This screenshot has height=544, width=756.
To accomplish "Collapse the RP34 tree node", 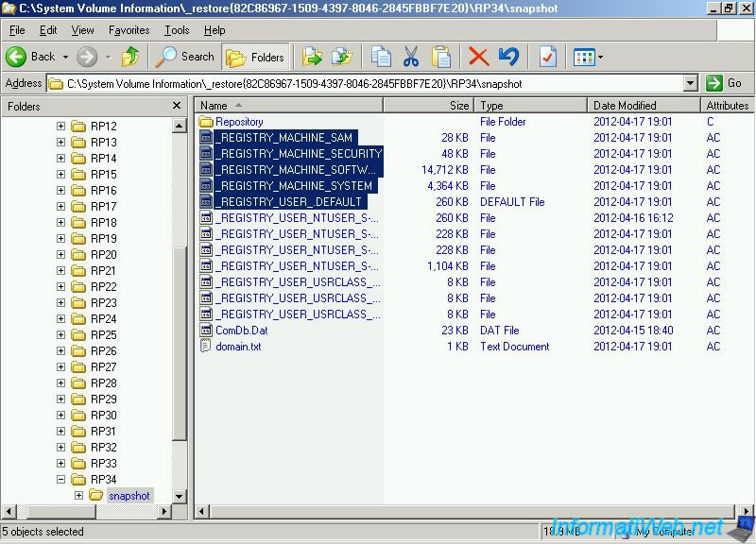I will pyautogui.click(x=59, y=480).
